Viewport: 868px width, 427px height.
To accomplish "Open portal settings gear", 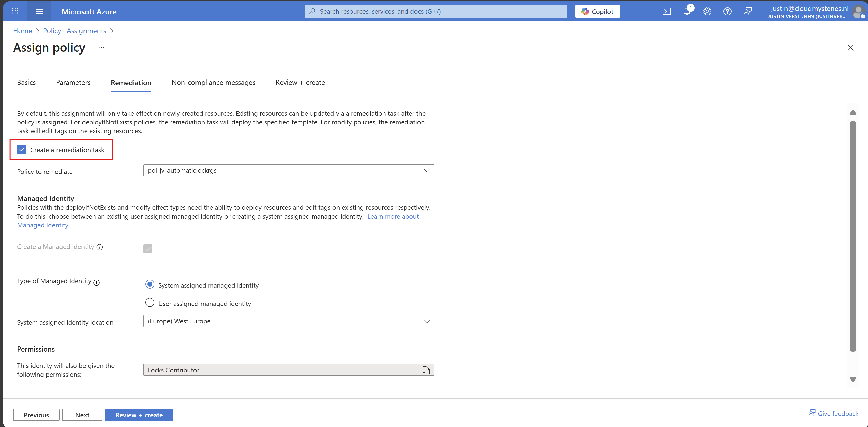I will coord(707,11).
